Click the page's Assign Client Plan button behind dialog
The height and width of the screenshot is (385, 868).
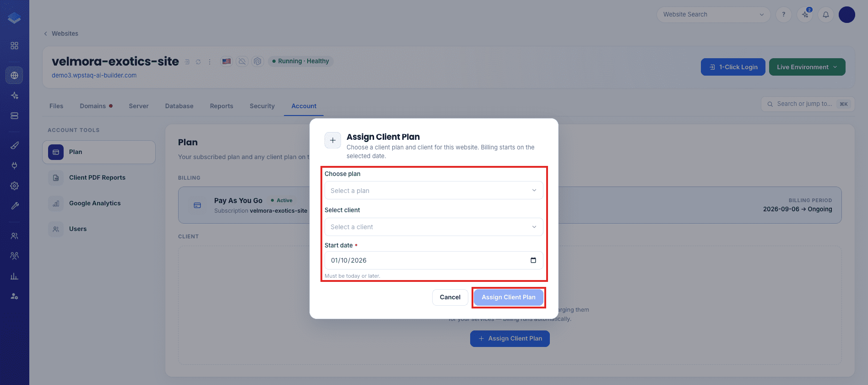tap(510, 339)
